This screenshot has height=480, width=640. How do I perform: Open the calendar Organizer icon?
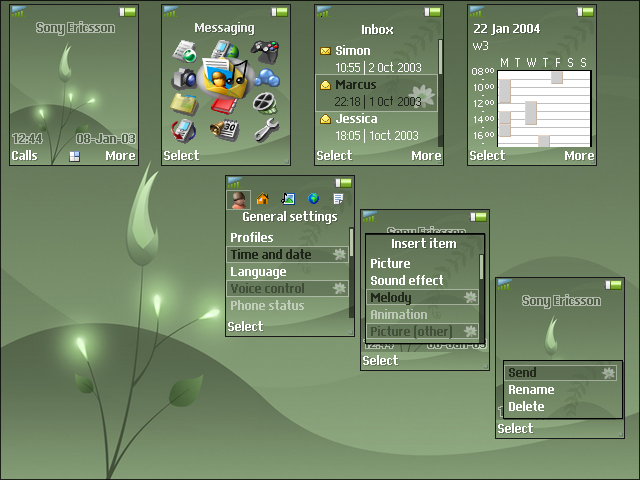click(224, 130)
